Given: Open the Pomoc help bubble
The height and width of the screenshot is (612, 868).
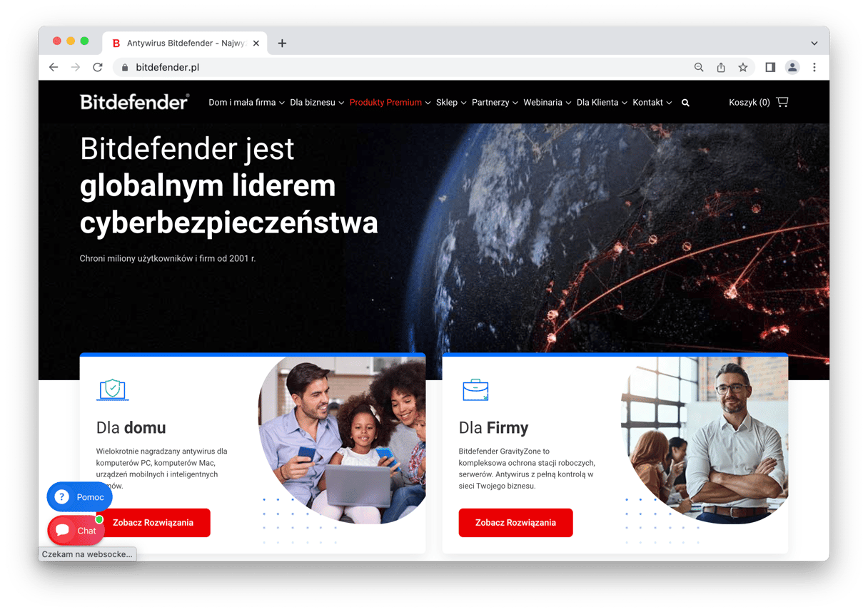Looking at the screenshot, I should pyautogui.click(x=79, y=497).
